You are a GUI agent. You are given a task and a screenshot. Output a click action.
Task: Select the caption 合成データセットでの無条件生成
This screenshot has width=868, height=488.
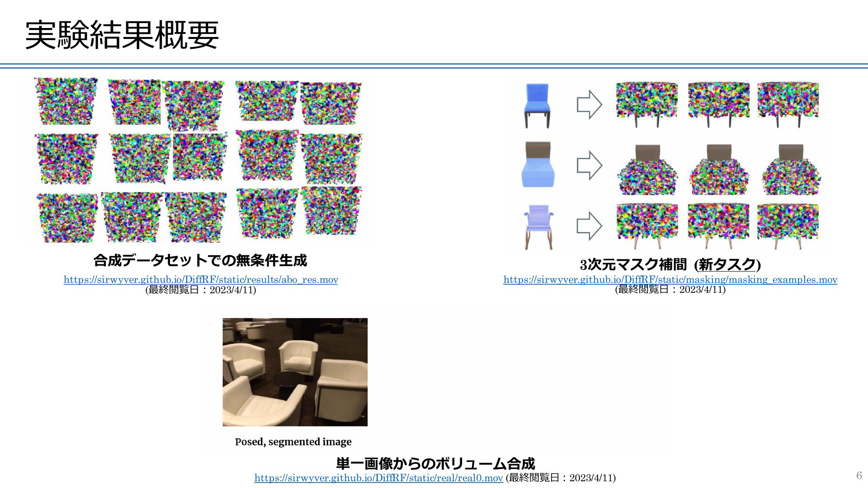[x=200, y=261]
